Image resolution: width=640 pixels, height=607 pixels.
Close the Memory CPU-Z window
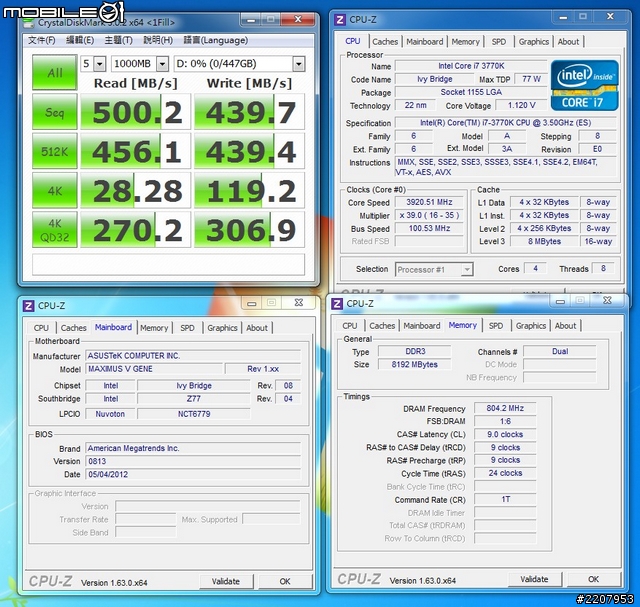point(607,301)
